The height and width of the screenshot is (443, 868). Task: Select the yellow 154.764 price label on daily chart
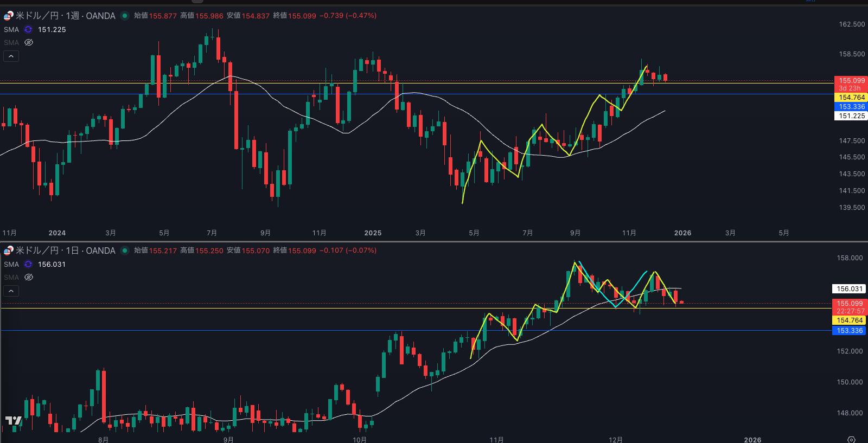(x=849, y=320)
